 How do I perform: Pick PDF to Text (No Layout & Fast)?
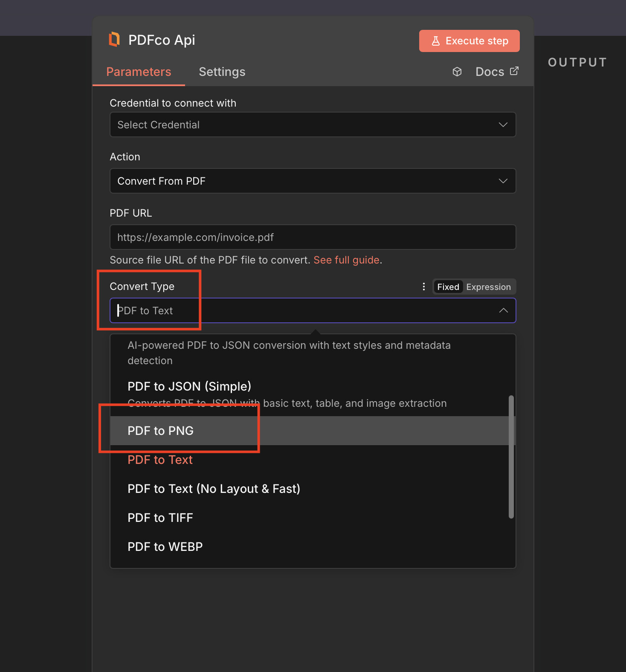(x=214, y=489)
